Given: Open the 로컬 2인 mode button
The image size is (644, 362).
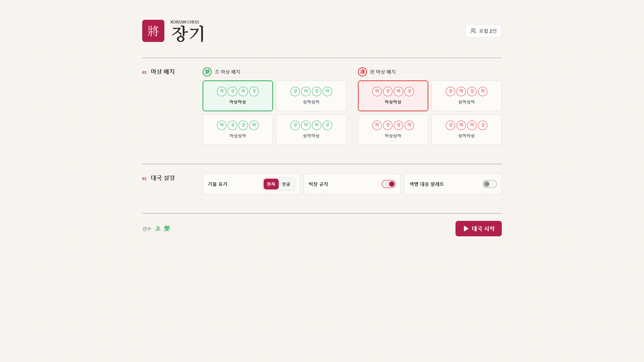Looking at the screenshot, I should (483, 31).
